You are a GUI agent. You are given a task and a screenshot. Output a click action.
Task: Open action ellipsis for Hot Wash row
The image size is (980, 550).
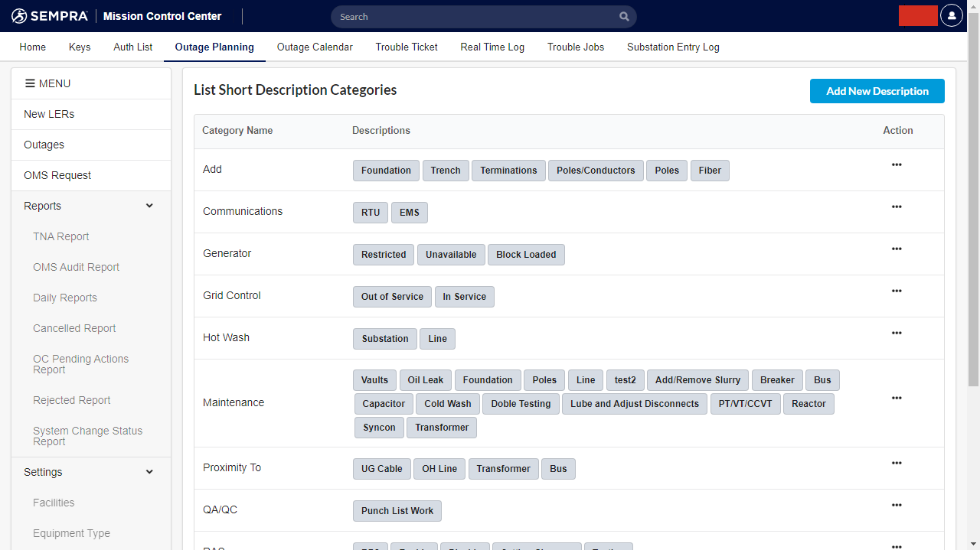[x=897, y=334]
